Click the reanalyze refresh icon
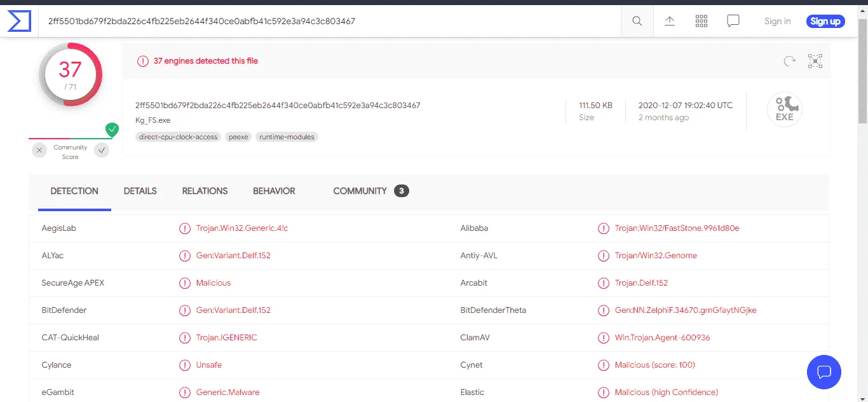Image resolution: width=868 pixels, height=402 pixels. (x=789, y=61)
